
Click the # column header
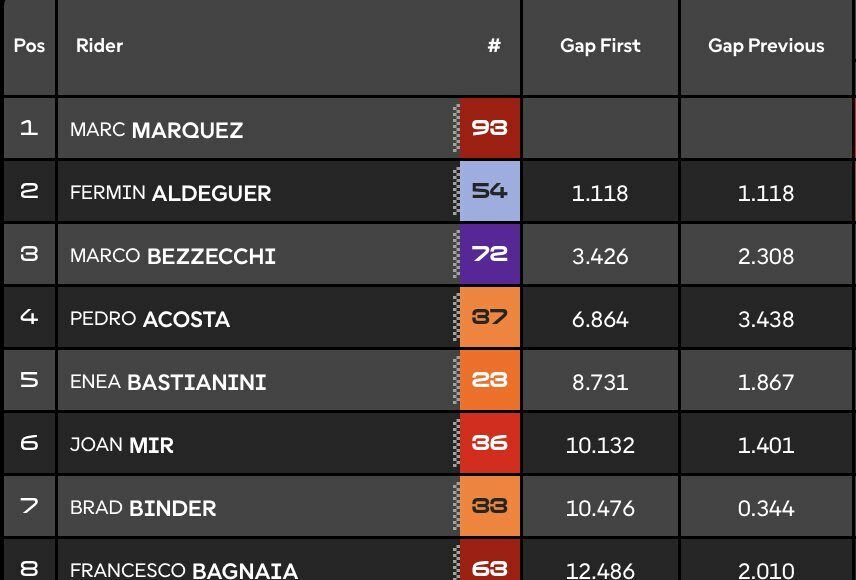point(494,46)
